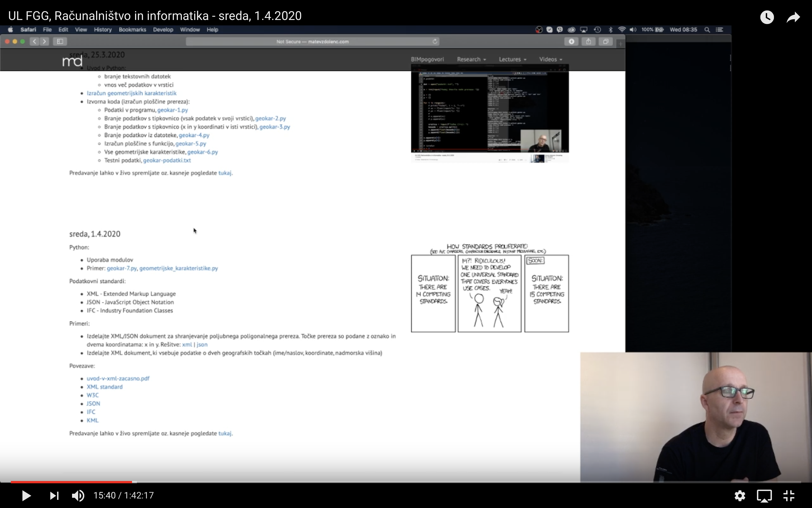Open the IFC link under Povezave
Image resolution: width=812 pixels, height=508 pixels.
91,412
